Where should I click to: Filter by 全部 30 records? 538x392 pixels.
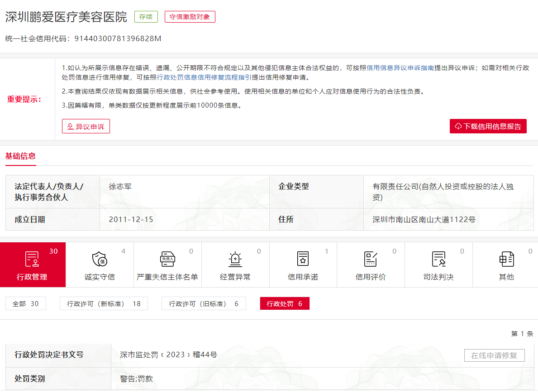pyautogui.click(x=26, y=304)
